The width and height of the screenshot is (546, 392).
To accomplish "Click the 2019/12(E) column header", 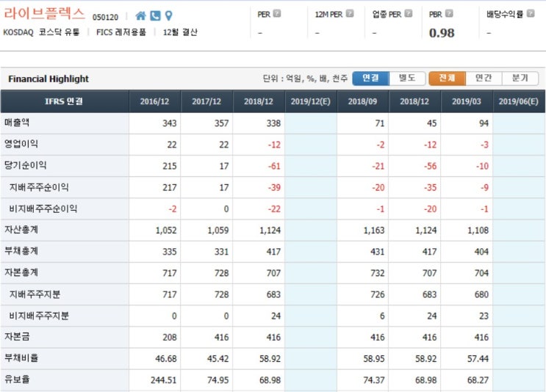I will coord(311,101).
